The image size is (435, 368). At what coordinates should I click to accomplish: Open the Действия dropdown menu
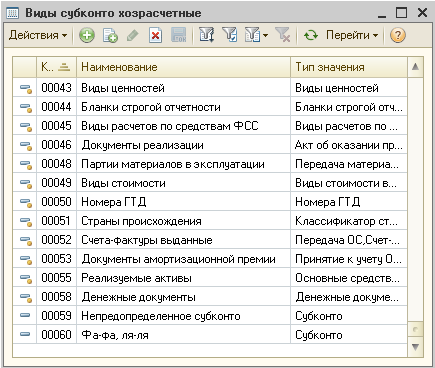(38, 35)
